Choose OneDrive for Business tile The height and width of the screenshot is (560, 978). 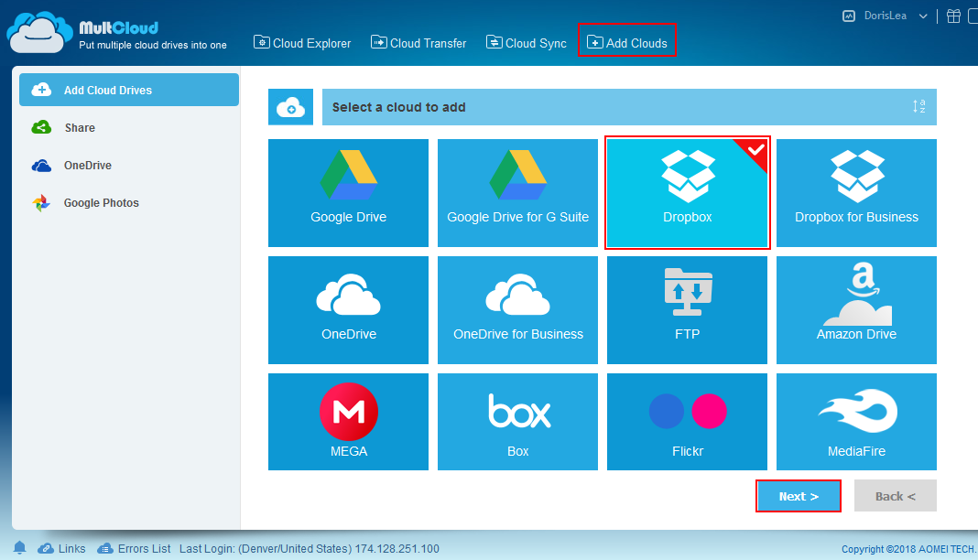tap(517, 309)
